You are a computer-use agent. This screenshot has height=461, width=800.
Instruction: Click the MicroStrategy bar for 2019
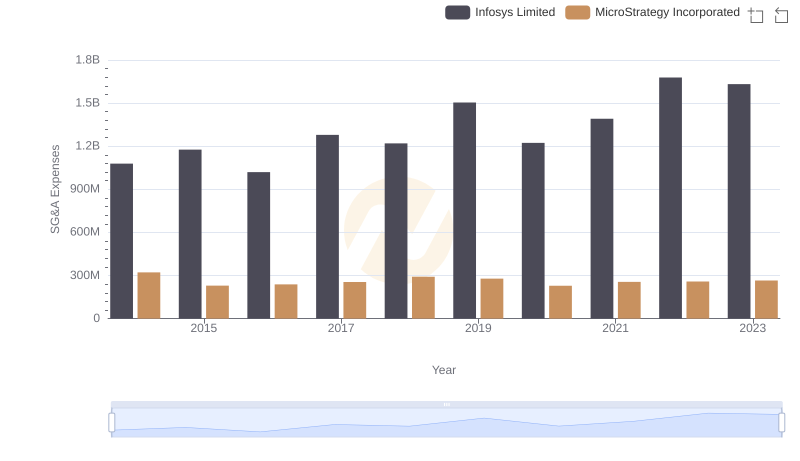click(x=492, y=298)
